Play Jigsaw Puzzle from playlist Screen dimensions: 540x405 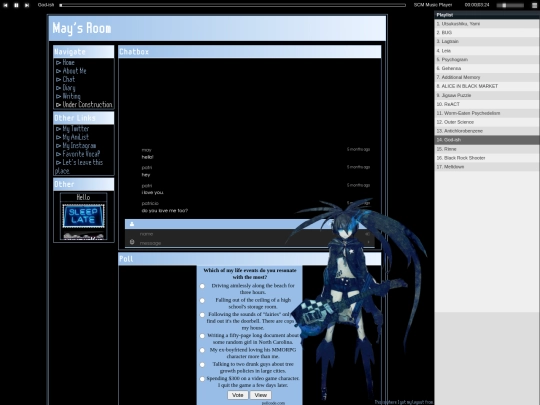[x=487, y=95]
